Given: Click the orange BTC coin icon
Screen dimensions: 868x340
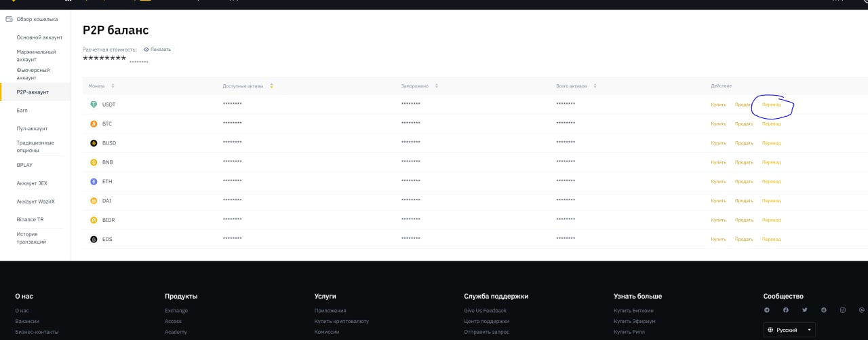Looking at the screenshot, I should pos(94,124).
